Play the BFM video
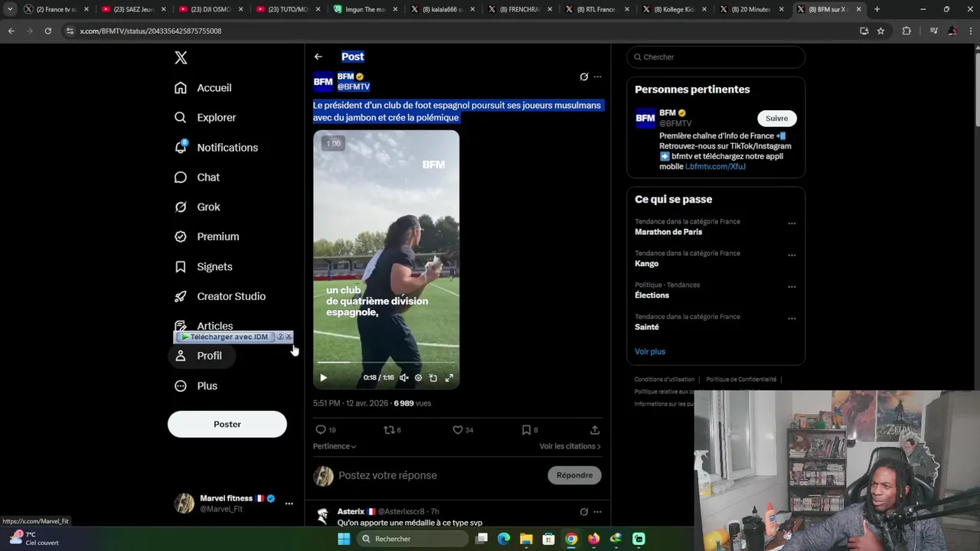 click(323, 377)
